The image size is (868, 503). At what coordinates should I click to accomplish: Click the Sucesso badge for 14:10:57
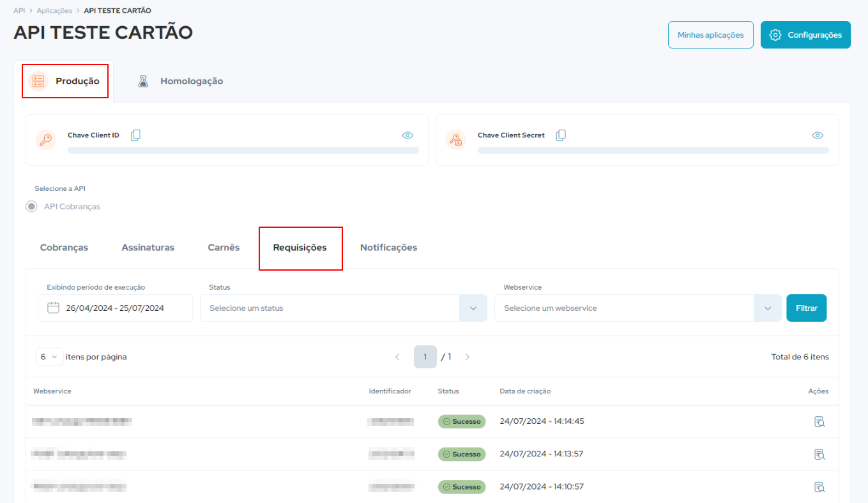462,486
